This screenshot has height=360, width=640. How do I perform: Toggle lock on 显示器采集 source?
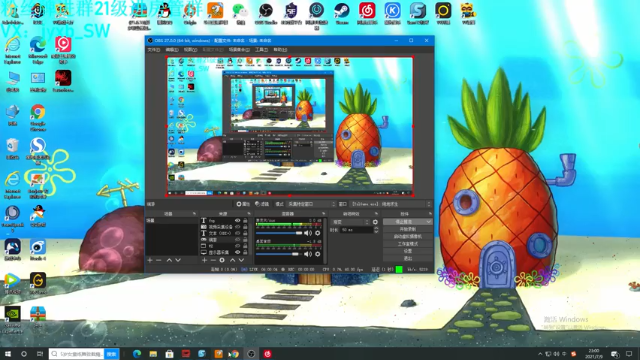(245, 252)
